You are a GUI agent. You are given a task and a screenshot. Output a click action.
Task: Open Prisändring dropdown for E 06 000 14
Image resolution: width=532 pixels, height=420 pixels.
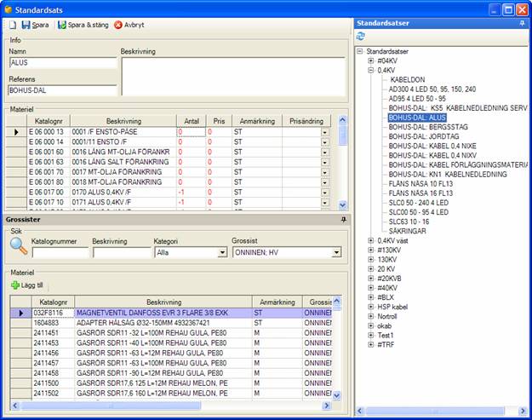coord(324,142)
